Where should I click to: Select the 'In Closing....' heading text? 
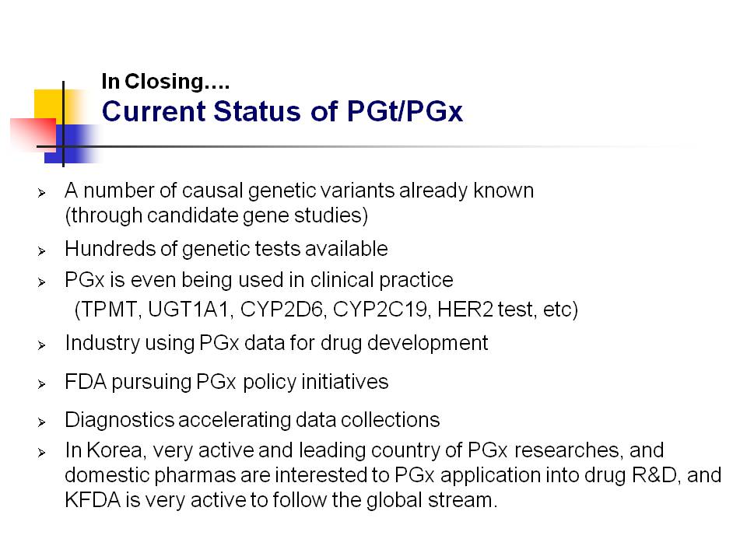click(x=165, y=82)
